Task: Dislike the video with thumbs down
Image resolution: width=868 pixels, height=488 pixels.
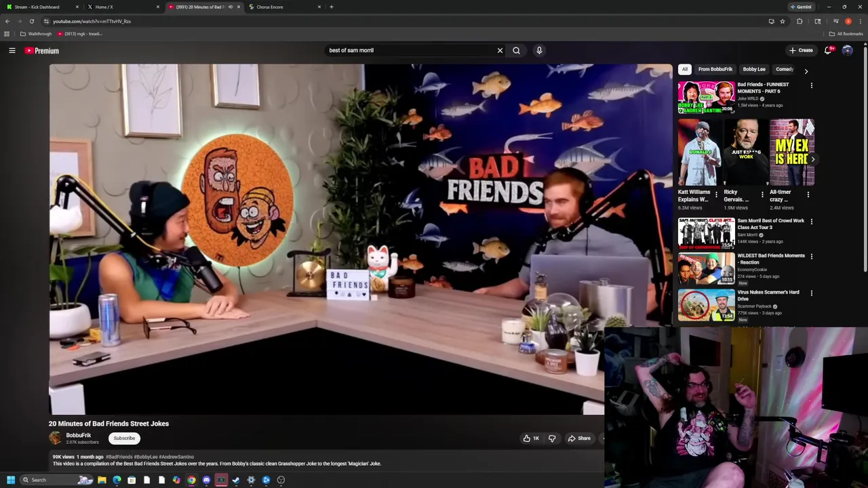Action: point(552,439)
